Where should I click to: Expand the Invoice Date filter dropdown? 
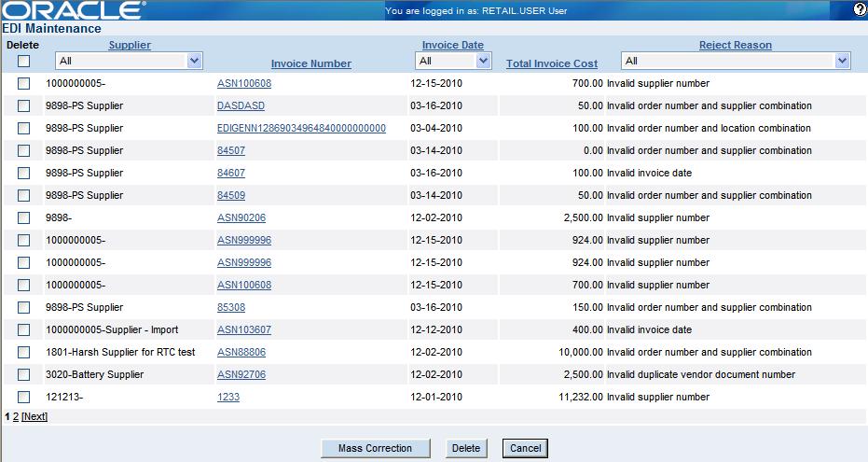coord(453,61)
